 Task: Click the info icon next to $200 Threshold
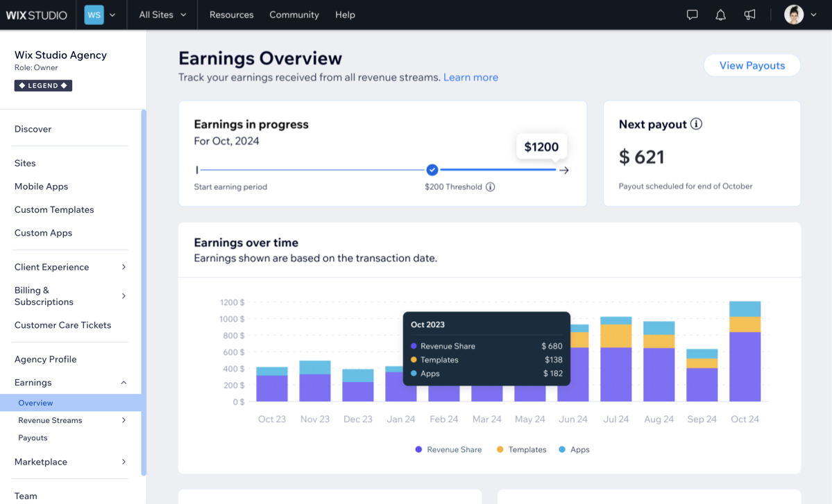tap(491, 187)
